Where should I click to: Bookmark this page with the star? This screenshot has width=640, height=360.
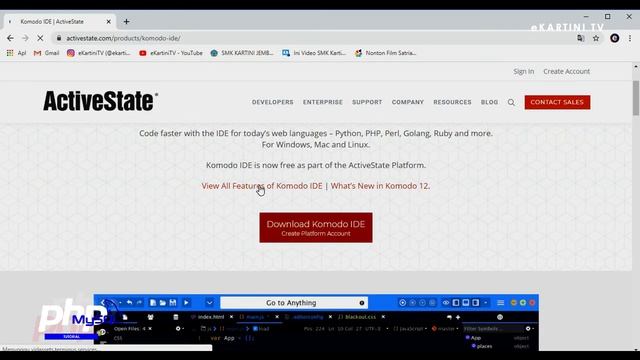point(596,38)
